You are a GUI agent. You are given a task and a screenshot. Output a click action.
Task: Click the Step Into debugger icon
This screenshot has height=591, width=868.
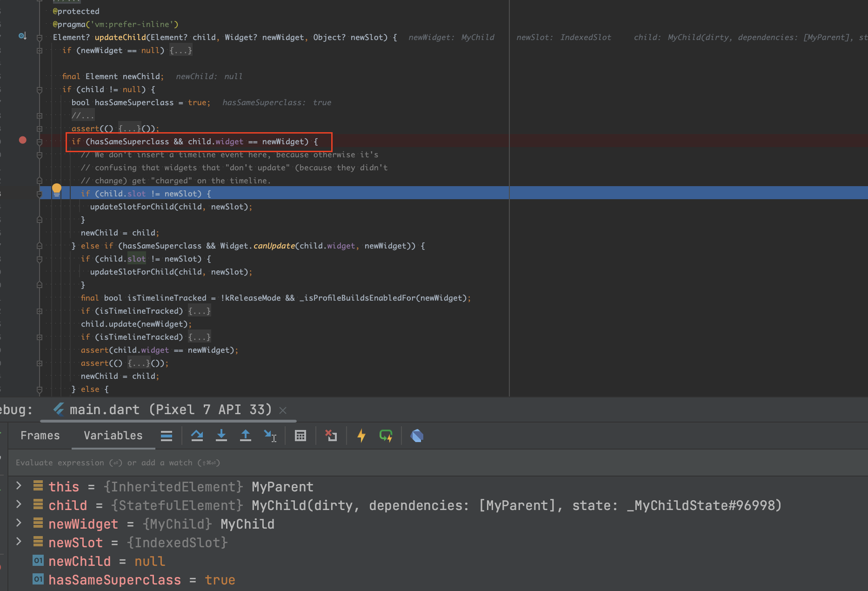pyautogui.click(x=221, y=436)
